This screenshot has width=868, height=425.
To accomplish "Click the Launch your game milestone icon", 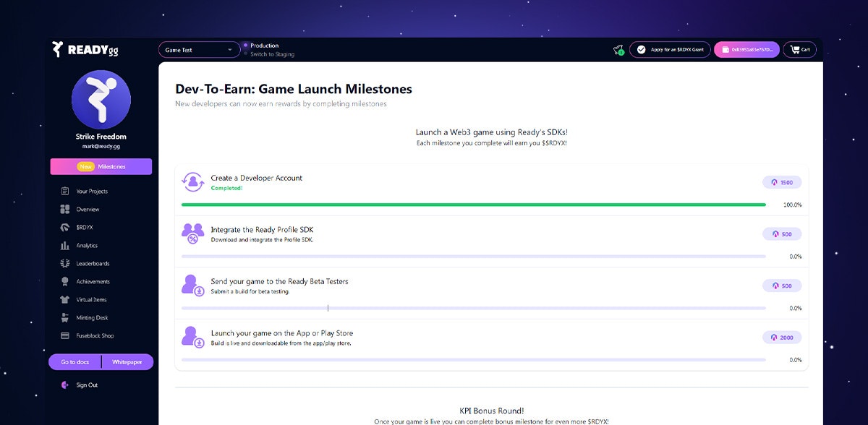I will tap(193, 337).
